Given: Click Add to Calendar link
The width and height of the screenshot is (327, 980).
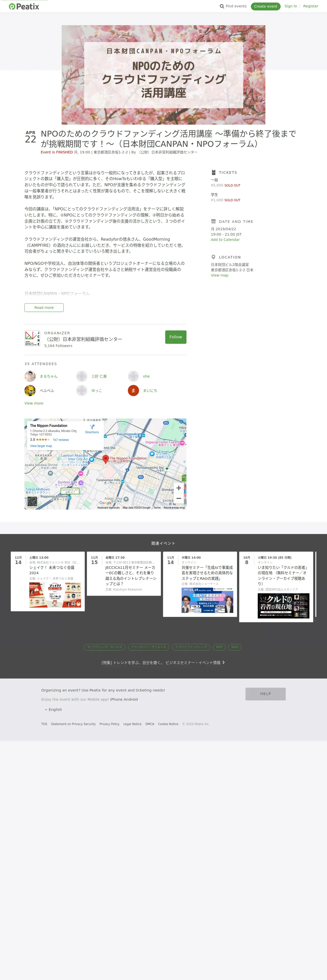Looking at the screenshot, I should (x=225, y=240).
